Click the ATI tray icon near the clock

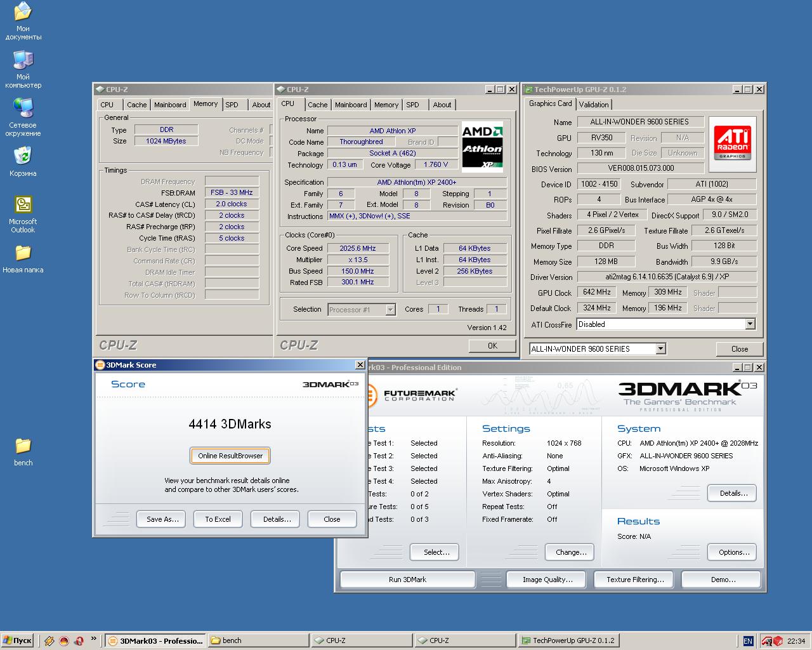tap(766, 641)
